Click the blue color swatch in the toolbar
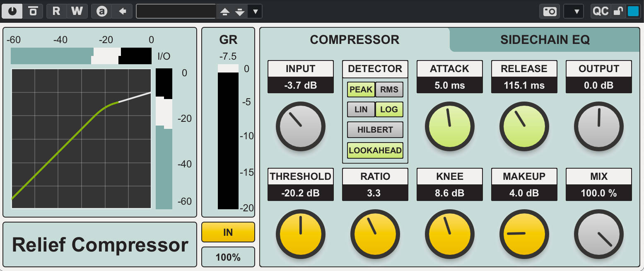Image resolution: width=644 pixels, height=271 pixels. [x=634, y=11]
